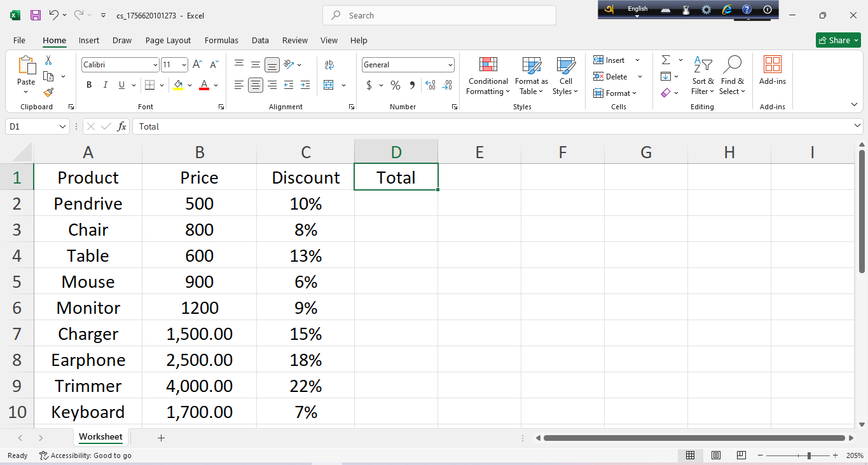Select cell B7 containing 1,500.00
868x465 pixels.
199,334
